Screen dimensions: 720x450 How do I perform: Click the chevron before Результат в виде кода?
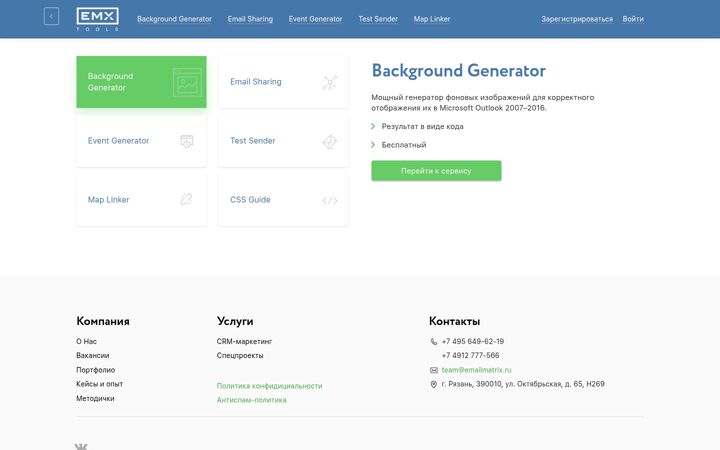373,126
